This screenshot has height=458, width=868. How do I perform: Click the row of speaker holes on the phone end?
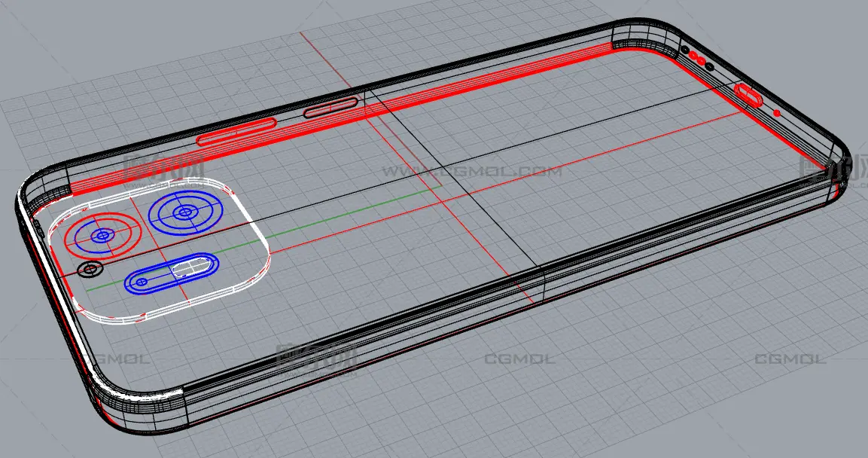[697, 58]
